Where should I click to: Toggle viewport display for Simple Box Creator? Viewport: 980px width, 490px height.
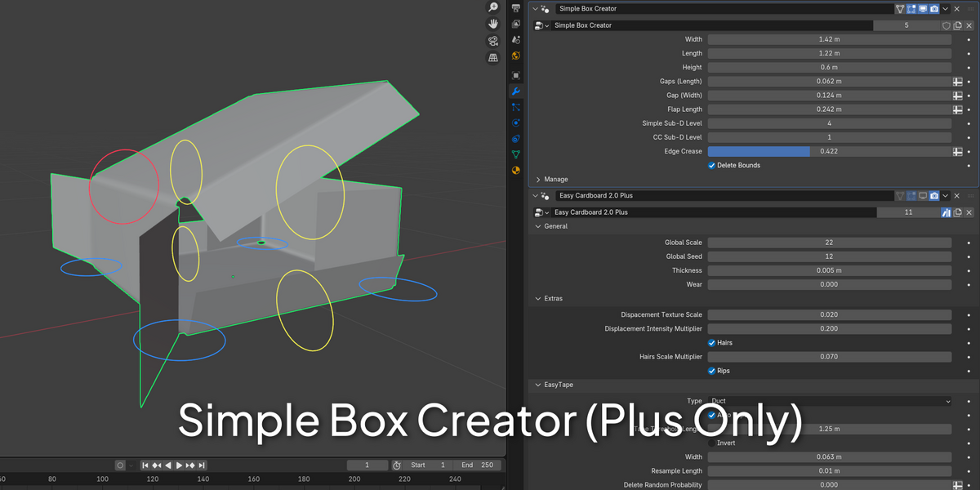coord(923,9)
